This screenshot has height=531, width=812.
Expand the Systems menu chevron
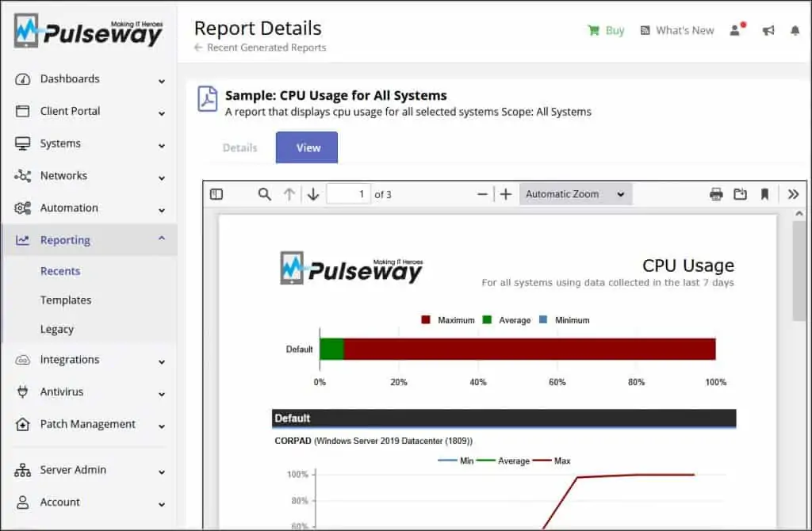click(162, 146)
